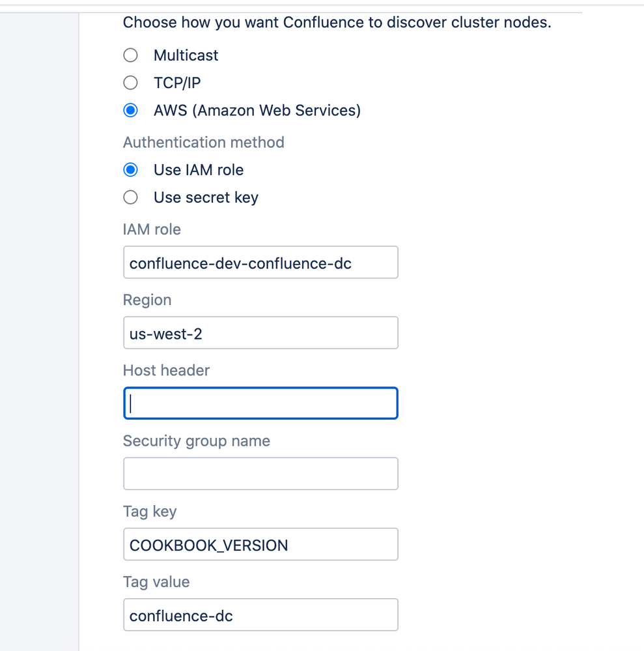644x651 pixels.
Task: Select the Multicast discovery option
Action: coord(130,55)
